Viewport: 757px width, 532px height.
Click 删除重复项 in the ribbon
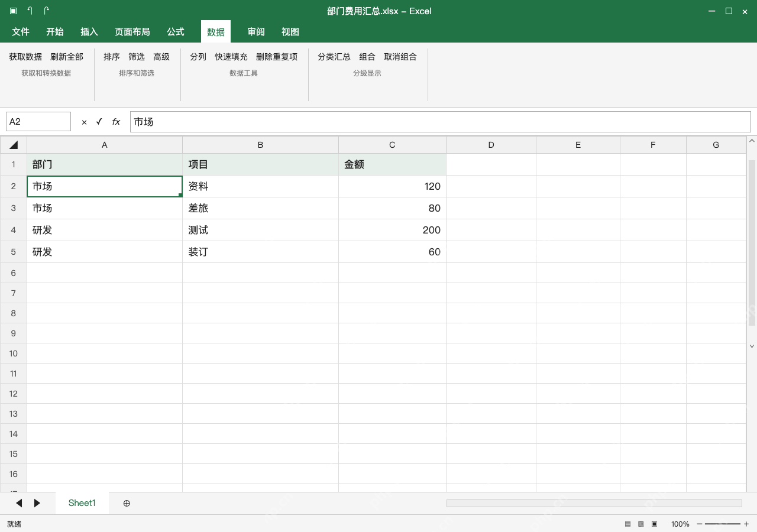(277, 57)
